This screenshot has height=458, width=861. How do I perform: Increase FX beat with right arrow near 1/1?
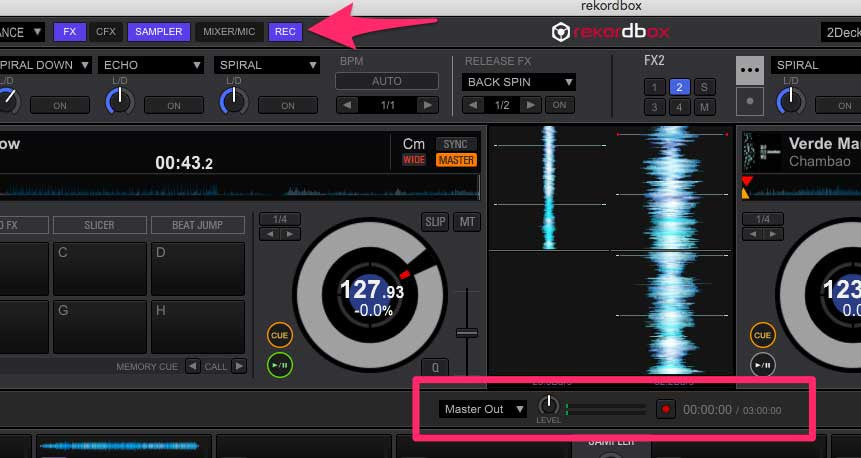(x=427, y=105)
